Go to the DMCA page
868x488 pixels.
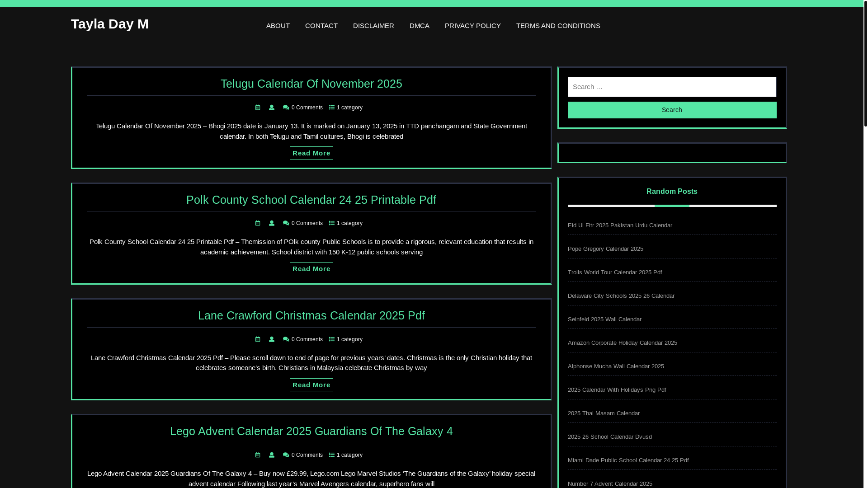click(420, 26)
